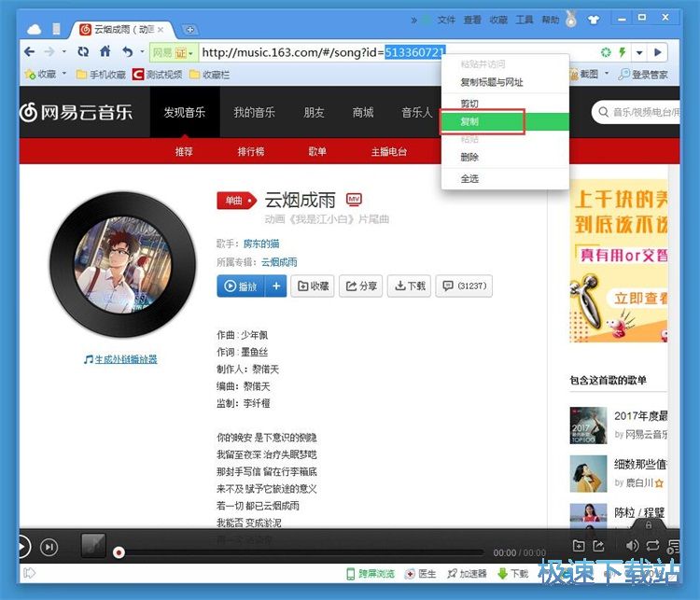Click the player volume speaker icon

coord(632,546)
